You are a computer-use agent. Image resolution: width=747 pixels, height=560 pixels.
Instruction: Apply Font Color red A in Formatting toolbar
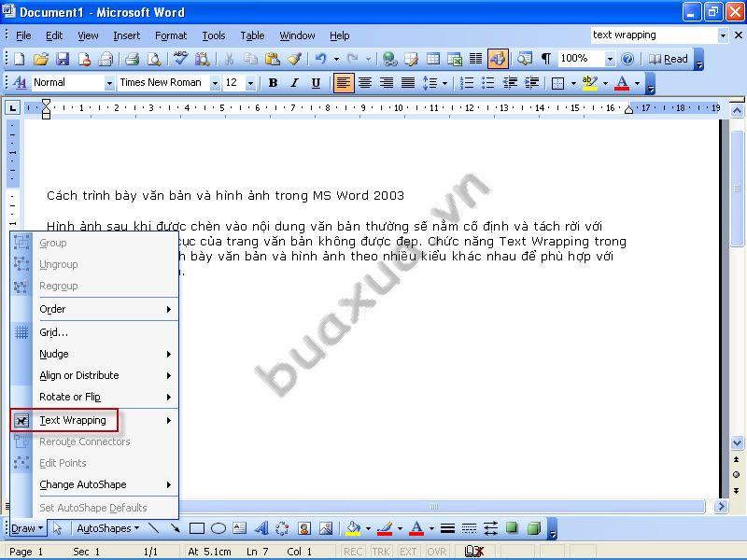pos(622,83)
